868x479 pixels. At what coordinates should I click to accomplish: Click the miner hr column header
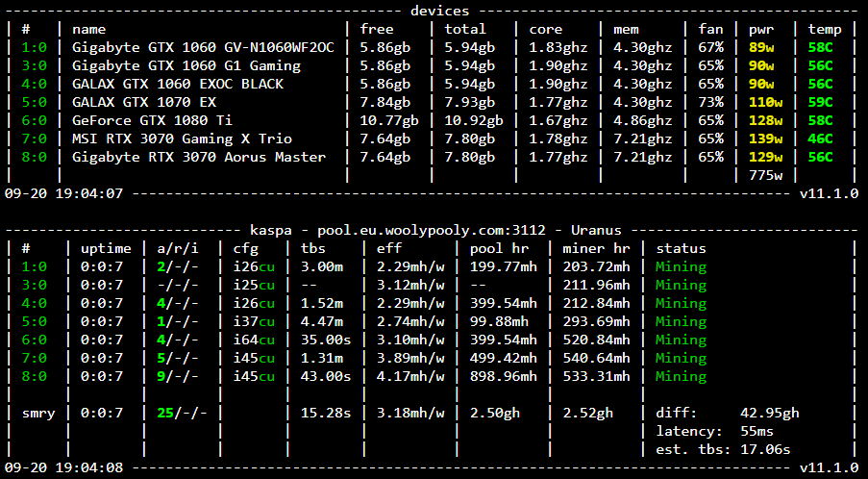pyautogui.click(x=596, y=248)
